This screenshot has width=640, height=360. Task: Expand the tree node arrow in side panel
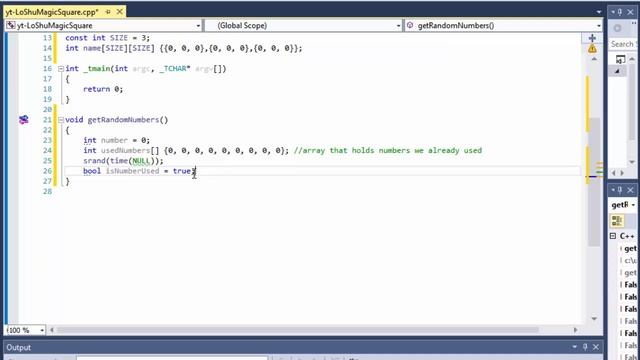(617, 71)
